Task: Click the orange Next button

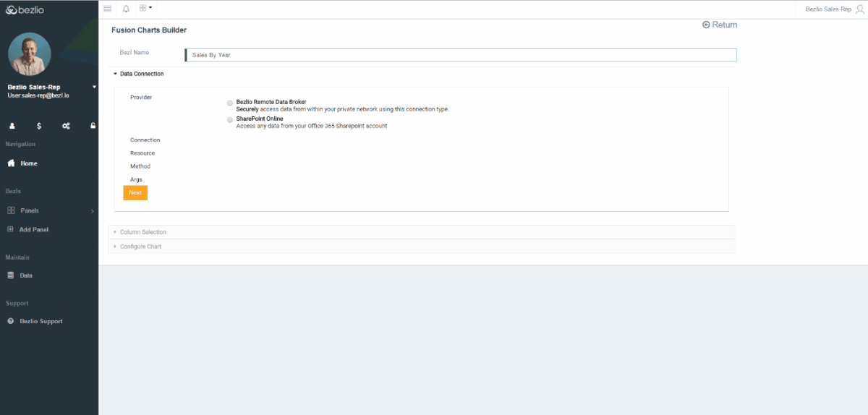Action: click(x=135, y=192)
